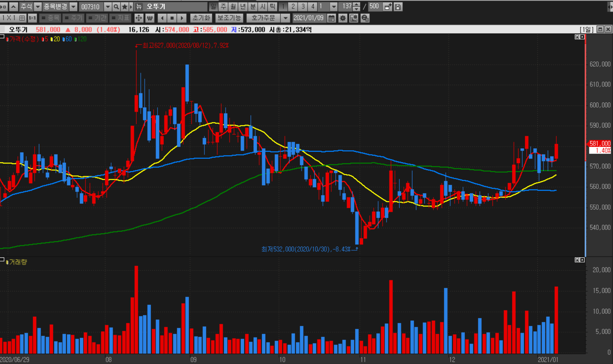Click the news 뉴 icon beside 오뚜기
613x364 pixels.
click(139, 7)
